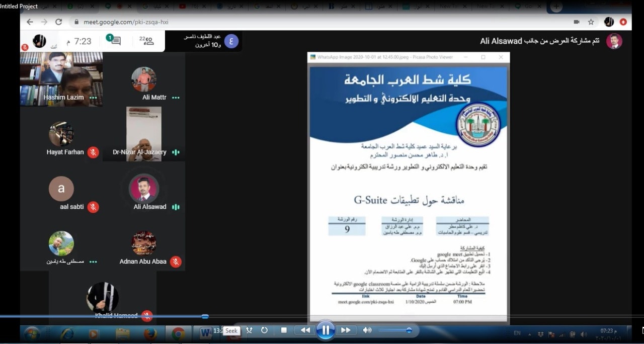Stop playback with the square stop button
The width and height of the screenshot is (644, 344).
click(284, 330)
